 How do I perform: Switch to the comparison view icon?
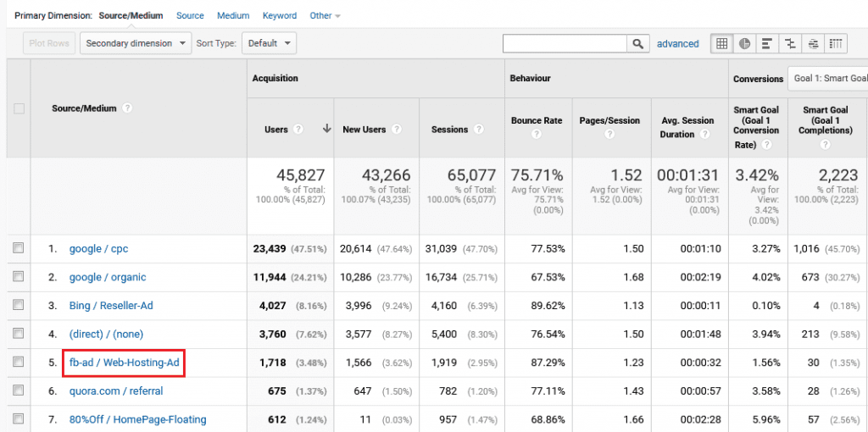(x=790, y=44)
